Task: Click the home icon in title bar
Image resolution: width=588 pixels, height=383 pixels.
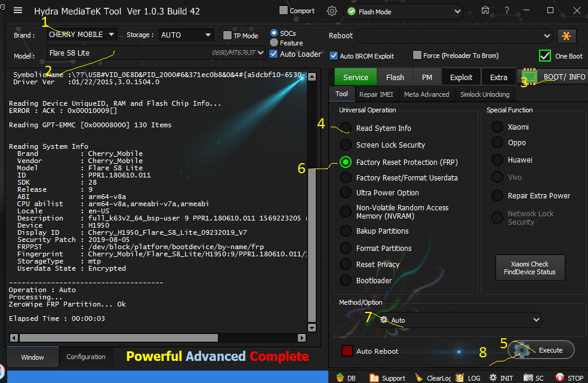Action: point(485,11)
